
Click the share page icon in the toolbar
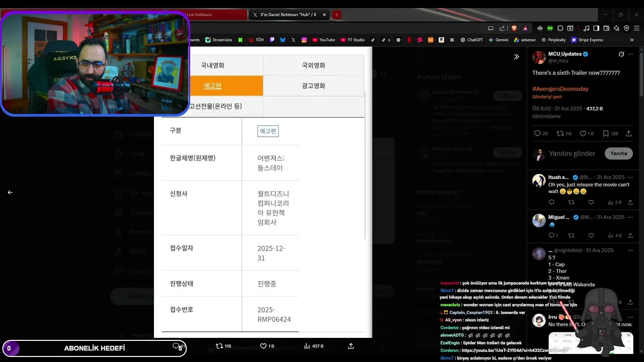pyautogui.click(x=502, y=28)
